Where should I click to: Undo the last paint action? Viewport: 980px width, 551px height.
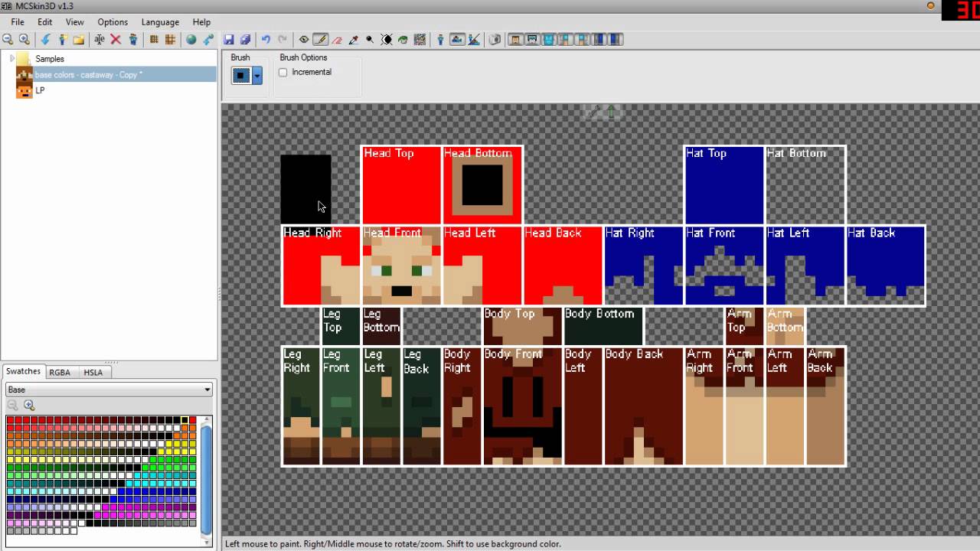266,40
